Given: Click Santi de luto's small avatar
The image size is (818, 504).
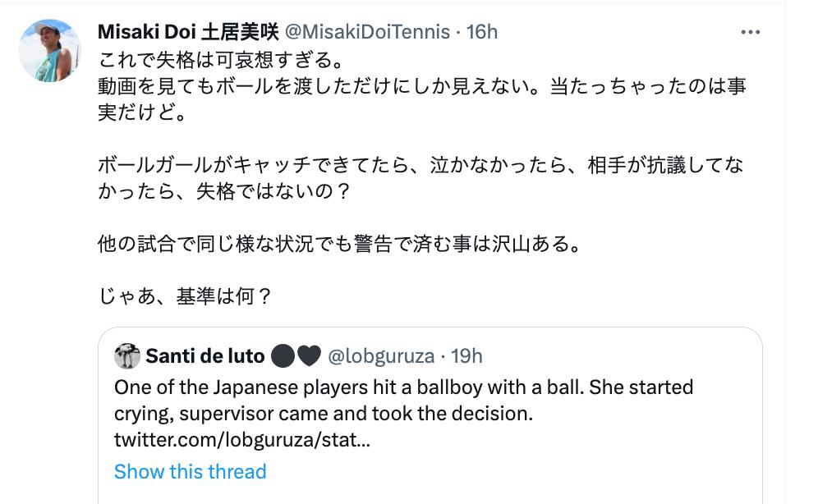Looking at the screenshot, I should click(127, 356).
